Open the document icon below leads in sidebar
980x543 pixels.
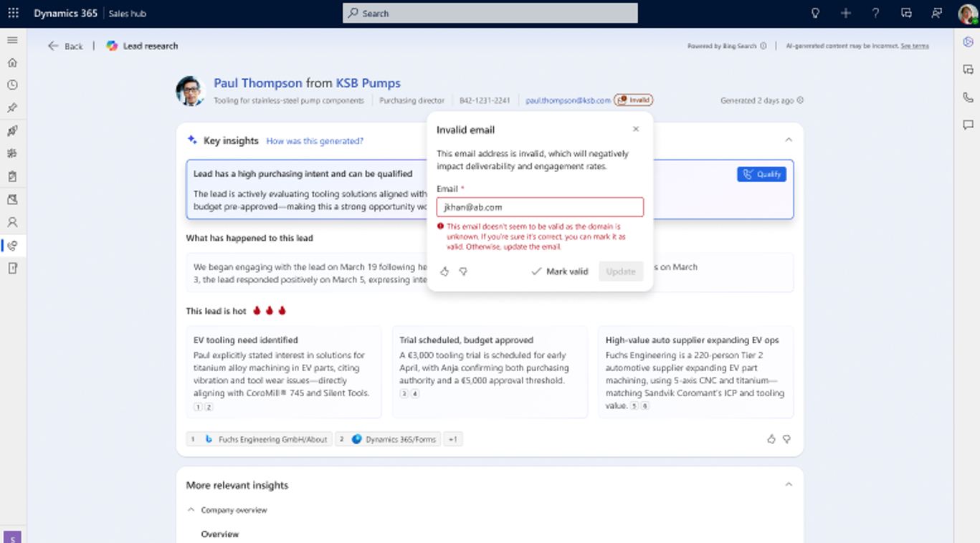tap(12, 268)
